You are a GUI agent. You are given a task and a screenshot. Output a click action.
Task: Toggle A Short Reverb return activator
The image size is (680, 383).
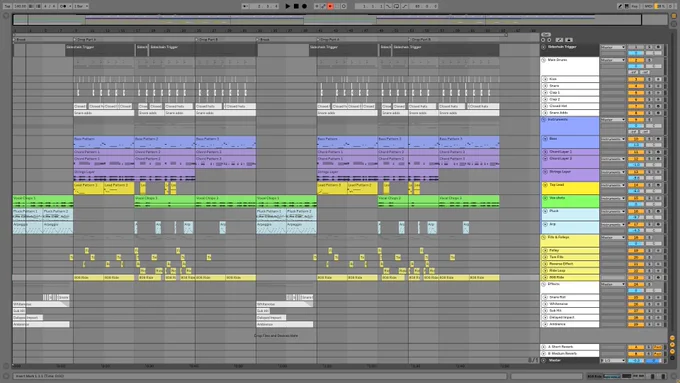pos(635,347)
